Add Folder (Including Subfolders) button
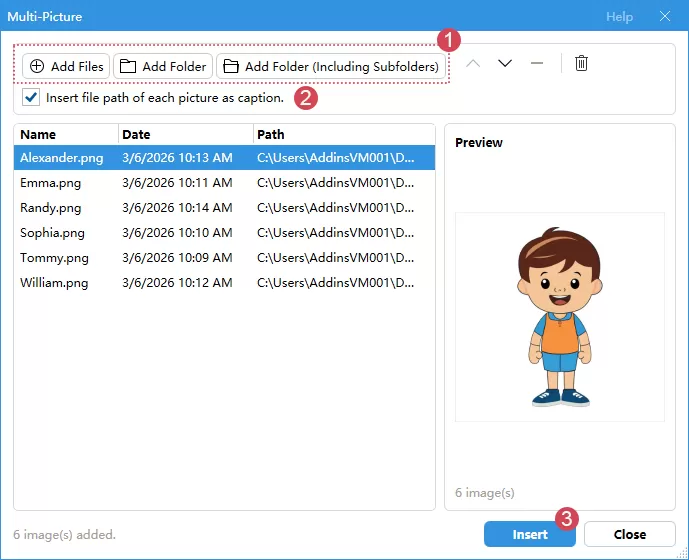689x560 pixels. coord(331,66)
